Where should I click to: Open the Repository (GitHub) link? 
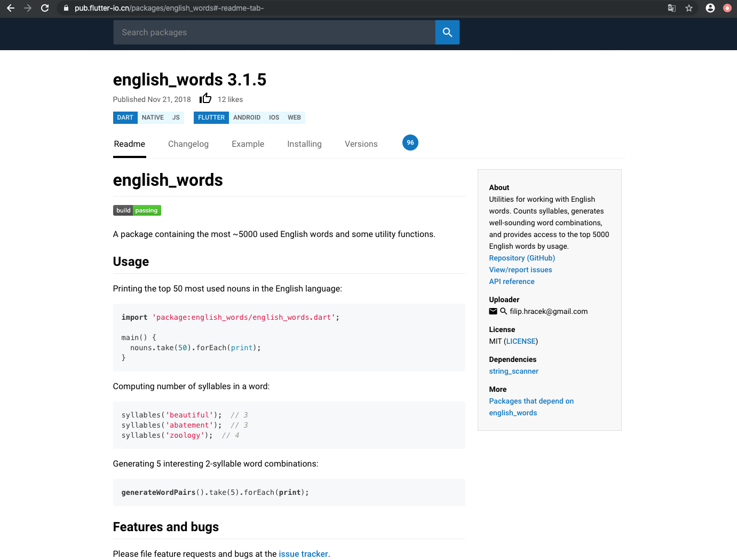pos(522,258)
